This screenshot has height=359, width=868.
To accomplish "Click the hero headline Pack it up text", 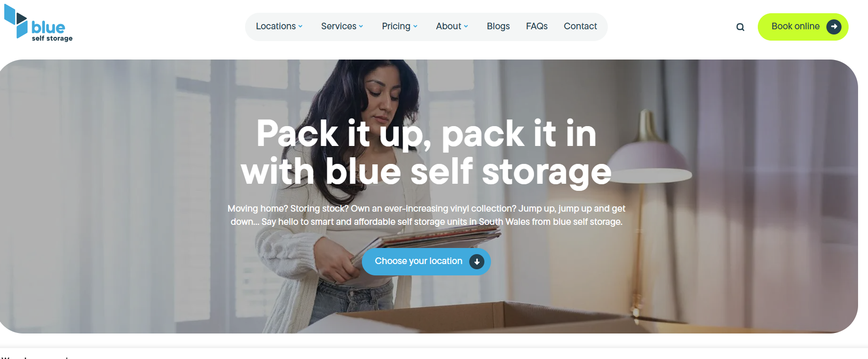I will click(x=343, y=134).
